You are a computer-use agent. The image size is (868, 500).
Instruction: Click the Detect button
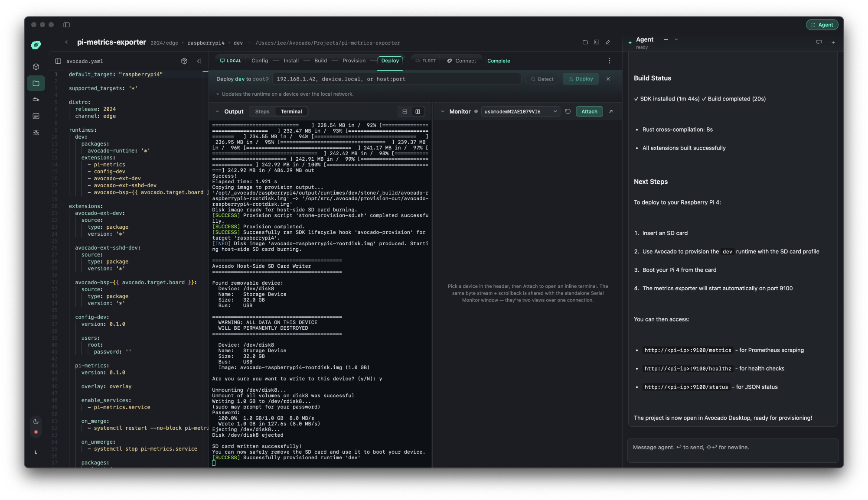tap(542, 79)
